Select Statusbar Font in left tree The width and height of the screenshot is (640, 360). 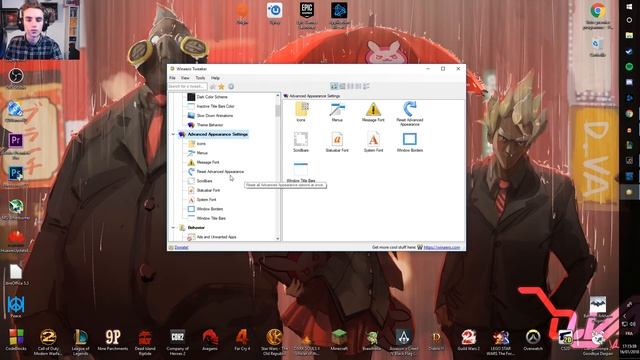click(x=204, y=191)
